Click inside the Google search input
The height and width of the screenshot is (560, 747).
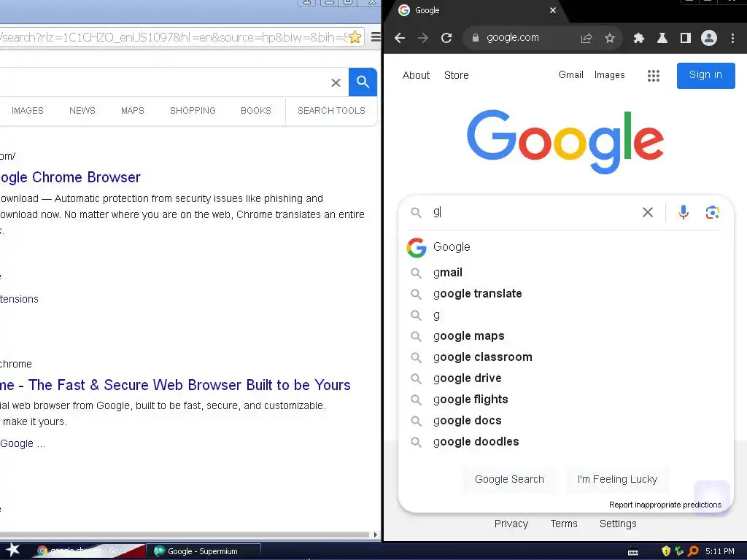pyautogui.click(x=533, y=212)
